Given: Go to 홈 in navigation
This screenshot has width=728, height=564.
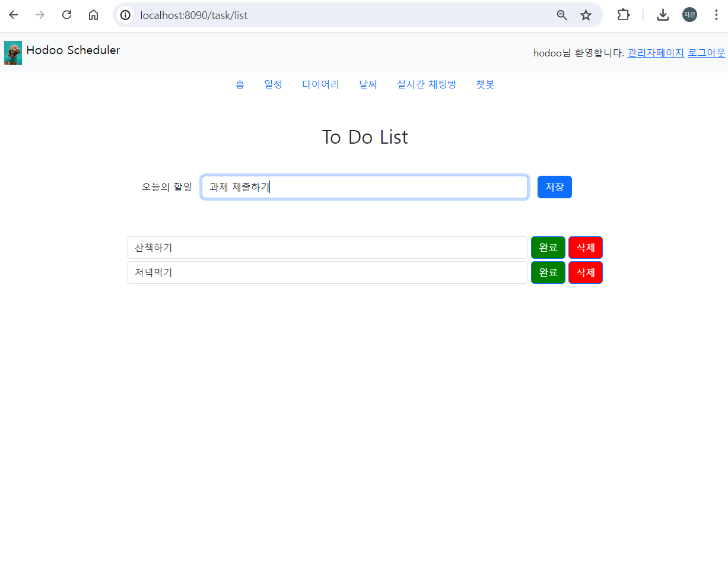Looking at the screenshot, I should pyautogui.click(x=240, y=84).
